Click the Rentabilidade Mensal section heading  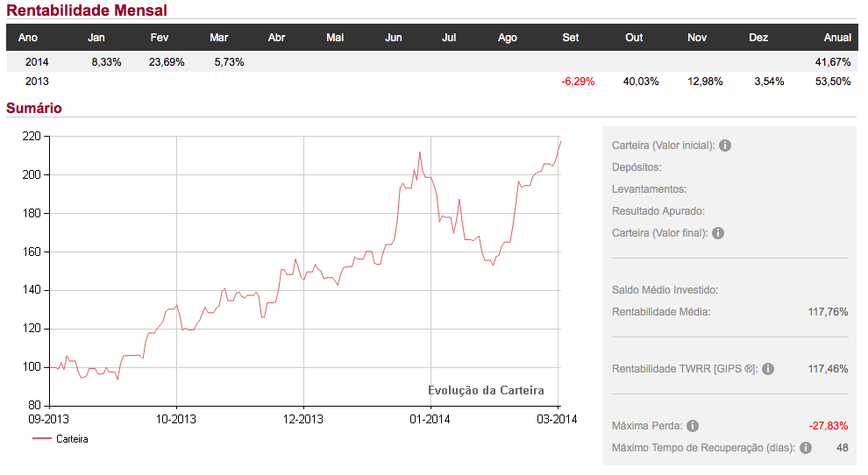pos(87,11)
